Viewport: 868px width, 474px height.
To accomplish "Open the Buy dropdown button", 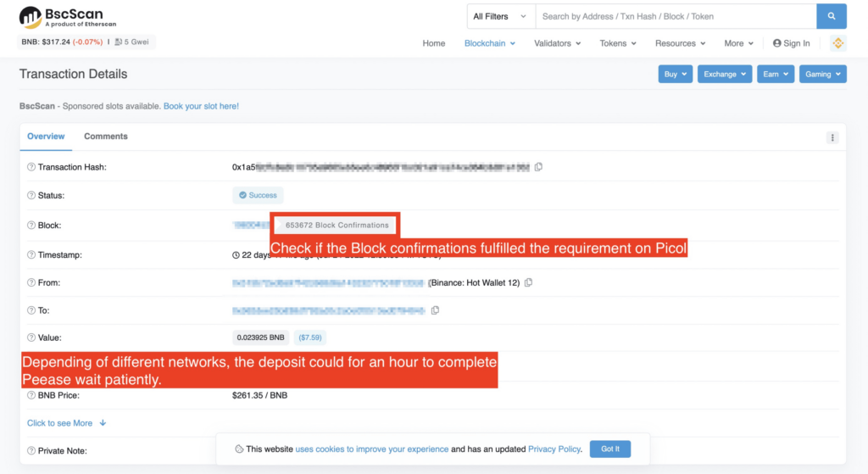I will click(x=675, y=75).
